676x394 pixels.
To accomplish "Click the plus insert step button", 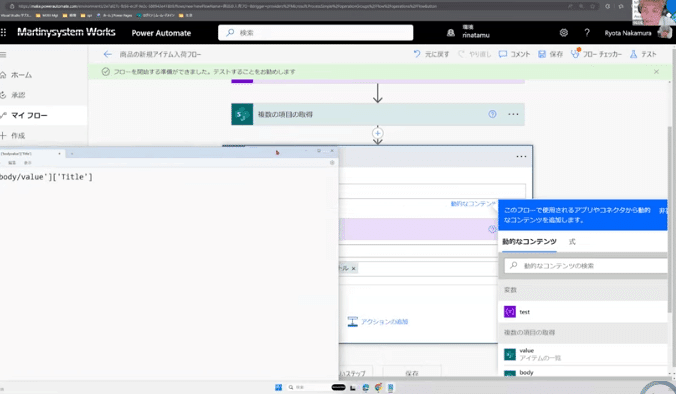I will pyautogui.click(x=378, y=133).
